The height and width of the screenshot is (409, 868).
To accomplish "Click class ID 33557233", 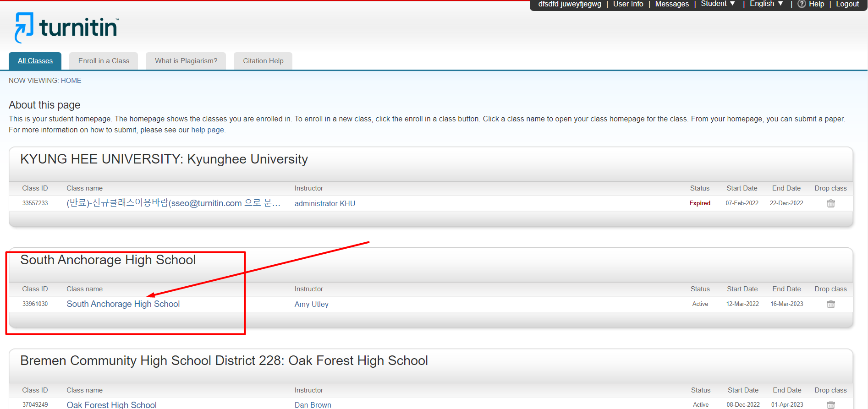I will (35, 203).
